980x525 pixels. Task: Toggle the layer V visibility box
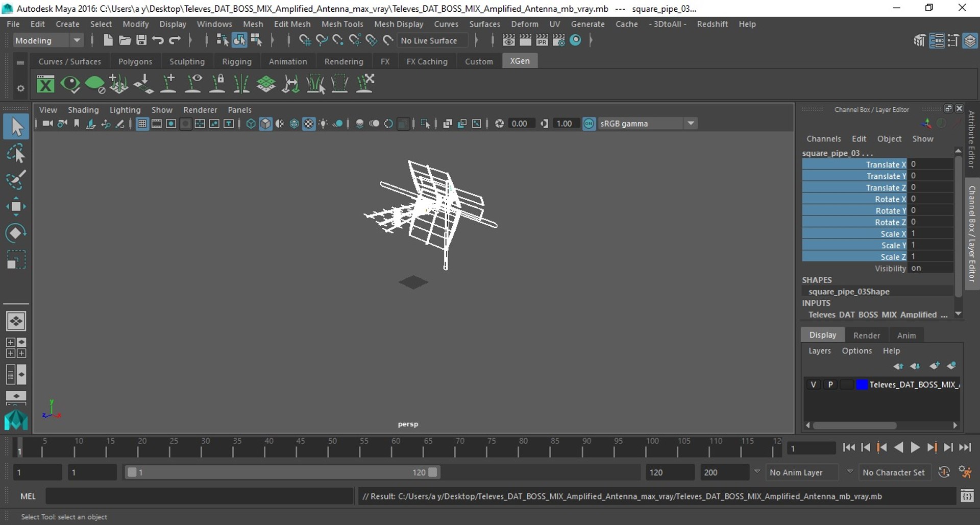tap(813, 385)
